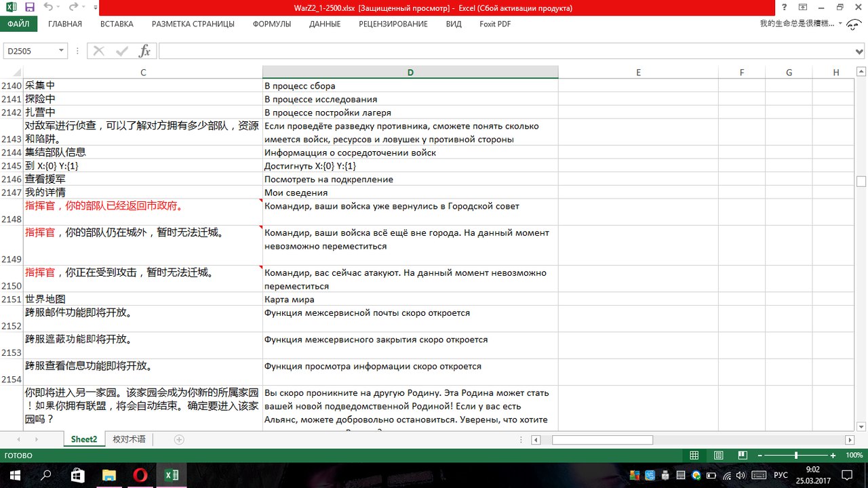Image resolution: width=868 pixels, height=488 pixels.
Task: Save the workbook with the floppy disk icon
Action: [30, 7]
